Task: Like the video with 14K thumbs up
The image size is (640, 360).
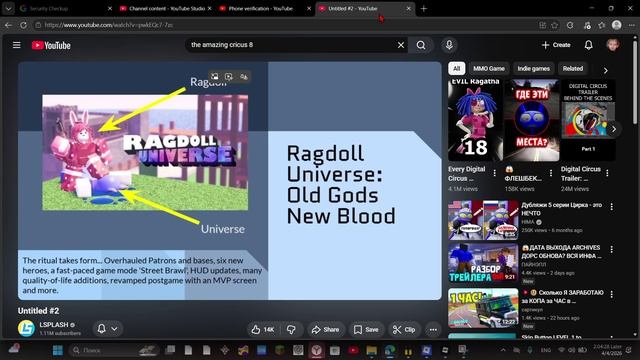Action: pyautogui.click(x=263, y=329)
